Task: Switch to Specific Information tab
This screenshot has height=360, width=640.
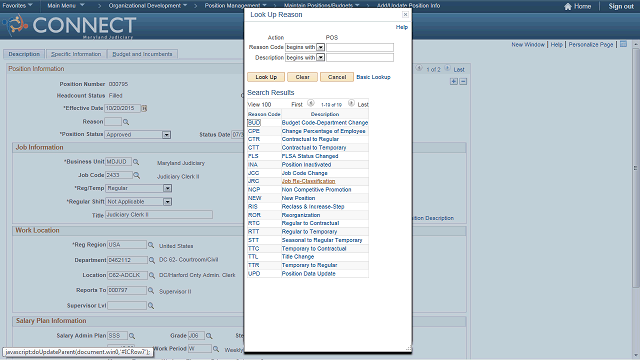Action: [x=76, y=54]
